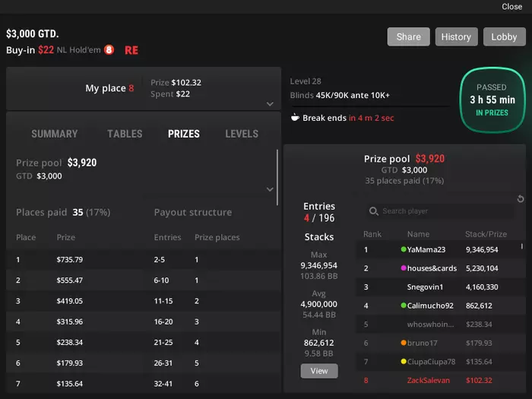Click Calimucho92's green status dot

[x=404, y=306]
